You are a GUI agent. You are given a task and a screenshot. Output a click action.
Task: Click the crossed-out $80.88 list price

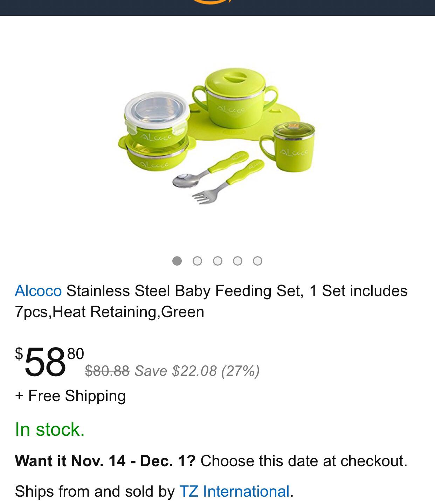tap(107, 371)
